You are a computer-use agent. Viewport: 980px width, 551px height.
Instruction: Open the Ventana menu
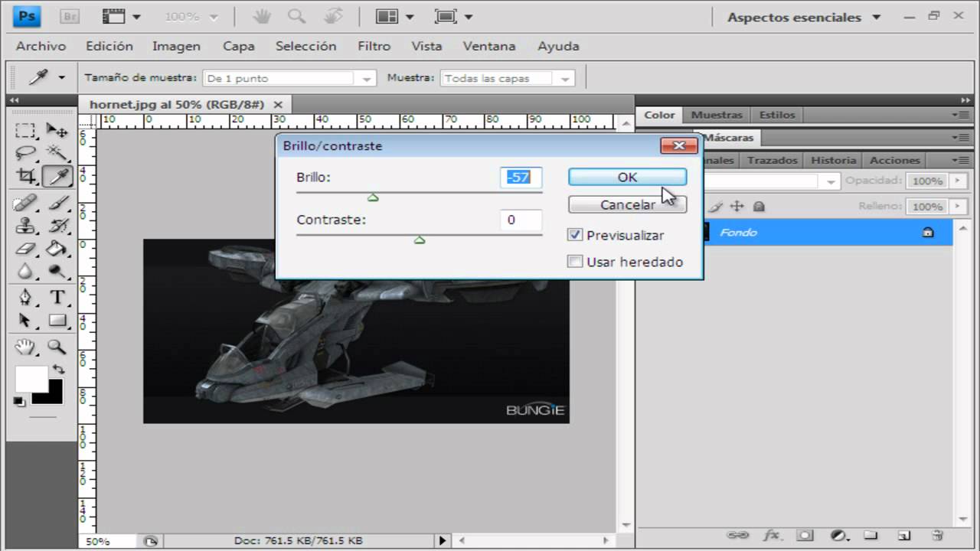(489, 46)
